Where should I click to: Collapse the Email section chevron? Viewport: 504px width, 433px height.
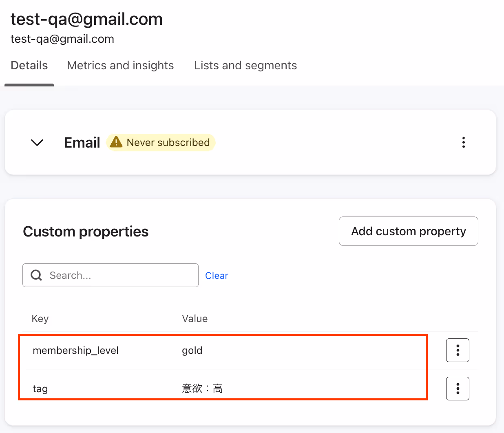(x=37, y=142)
